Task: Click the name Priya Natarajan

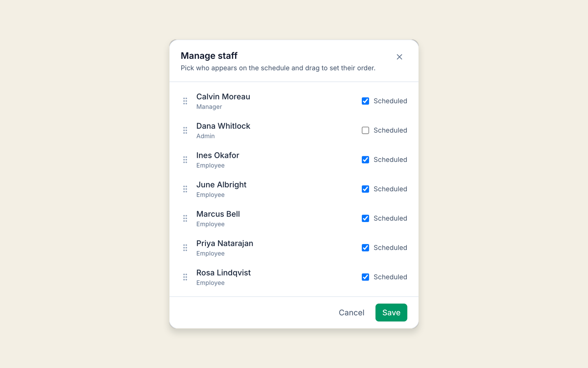Action: pos(225,243)
